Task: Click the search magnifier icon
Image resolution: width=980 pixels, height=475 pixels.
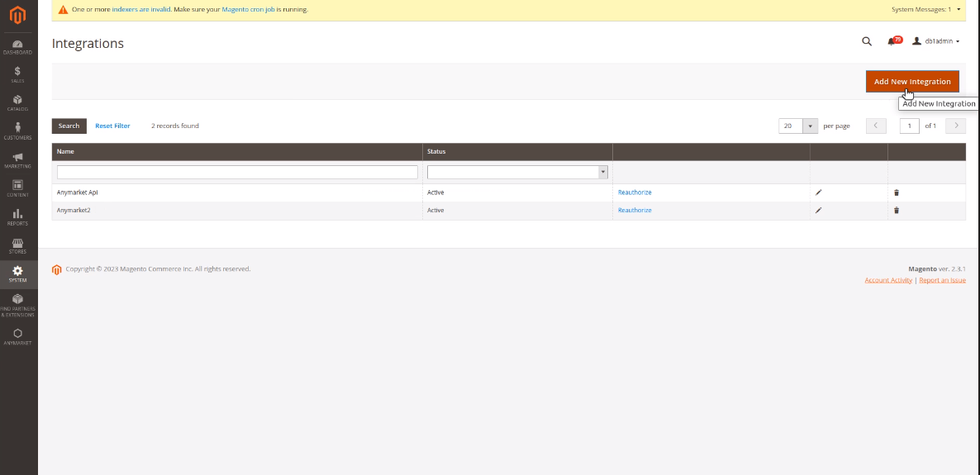Action: coord(867,41)
